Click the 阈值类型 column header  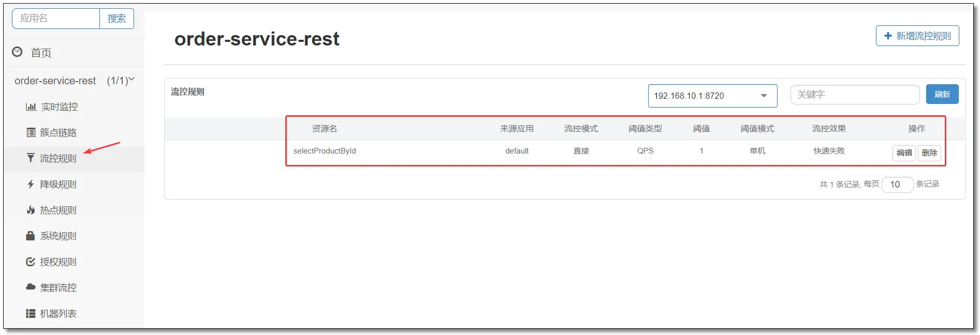[x=645, y=129]
